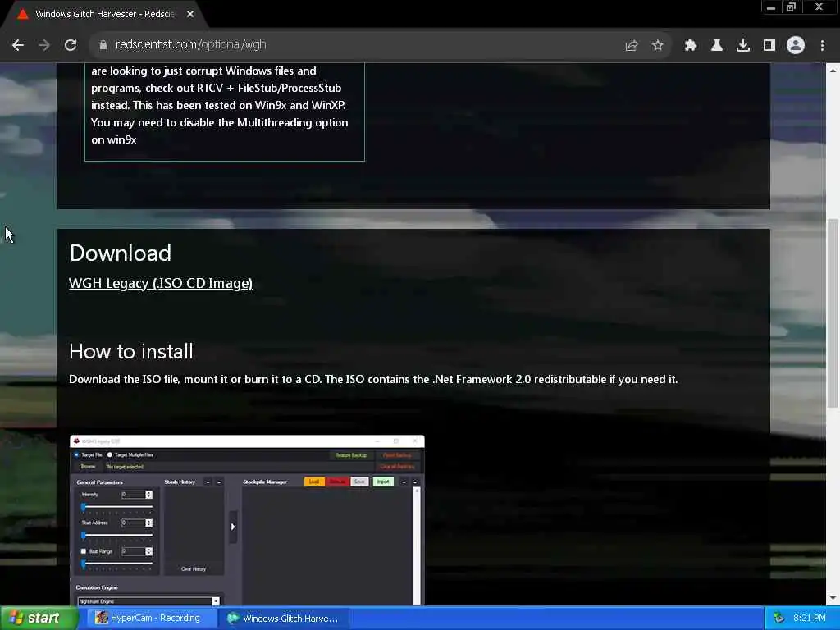Download WGH Legacy ISO CD Image
840x630 pixels.
(161, 283)
